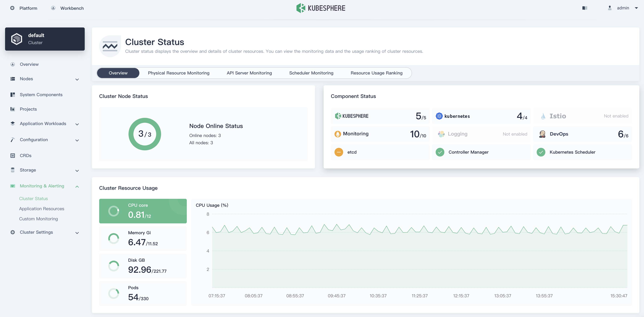Screen dimensions: 644x317
Task: Expand the Application Workloads chevron
Action: click(77, 124)
